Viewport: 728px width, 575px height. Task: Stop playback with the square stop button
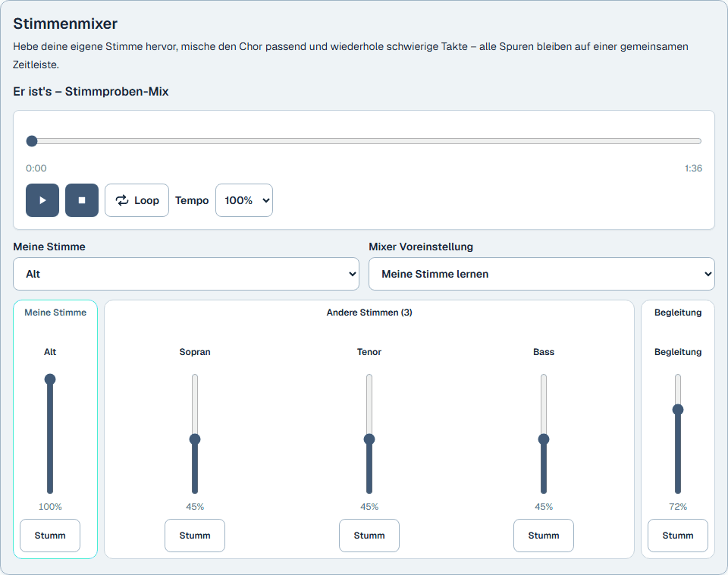point(82,200)
